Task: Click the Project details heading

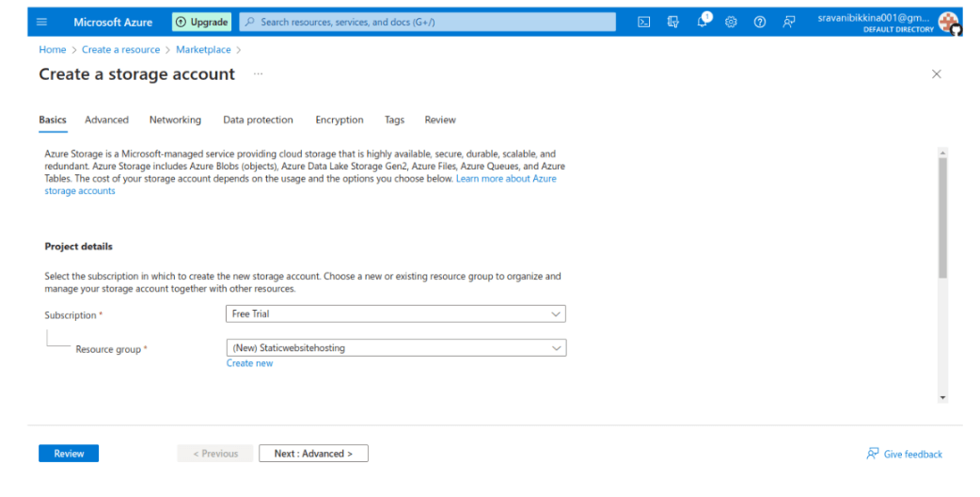Action: (x=79, y=247)
